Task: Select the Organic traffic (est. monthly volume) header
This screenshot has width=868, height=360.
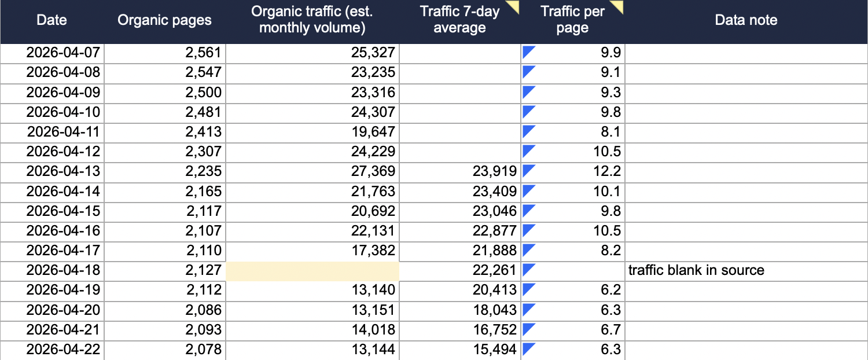Action: [x=312, y=21]
